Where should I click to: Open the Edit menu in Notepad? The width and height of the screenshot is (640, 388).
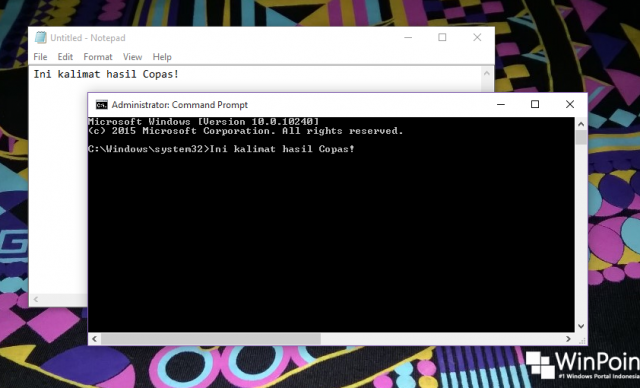[65, 57]
